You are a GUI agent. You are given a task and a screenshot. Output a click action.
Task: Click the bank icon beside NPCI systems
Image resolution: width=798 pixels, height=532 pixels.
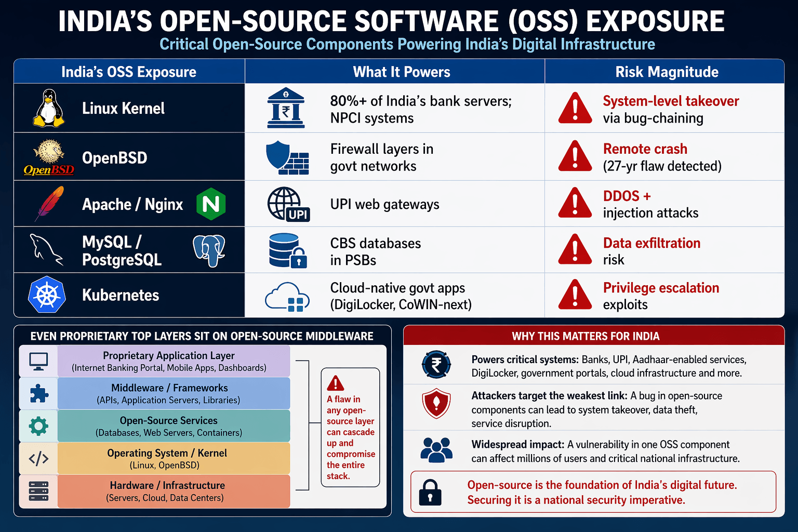[288, 108]
